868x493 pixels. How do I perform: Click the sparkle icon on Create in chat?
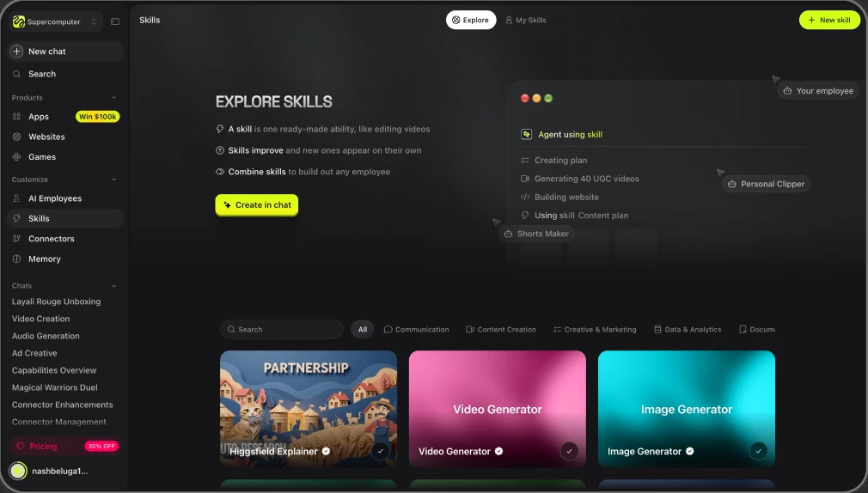coord(227,204)
